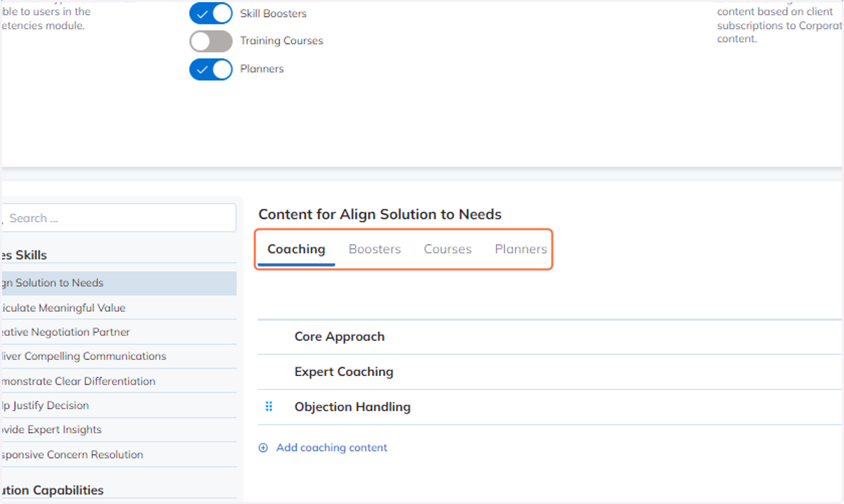Open the Objection Handling content row
Image resolution: width=844 pixels, height=504 pixels.
(x=551, y=407)
